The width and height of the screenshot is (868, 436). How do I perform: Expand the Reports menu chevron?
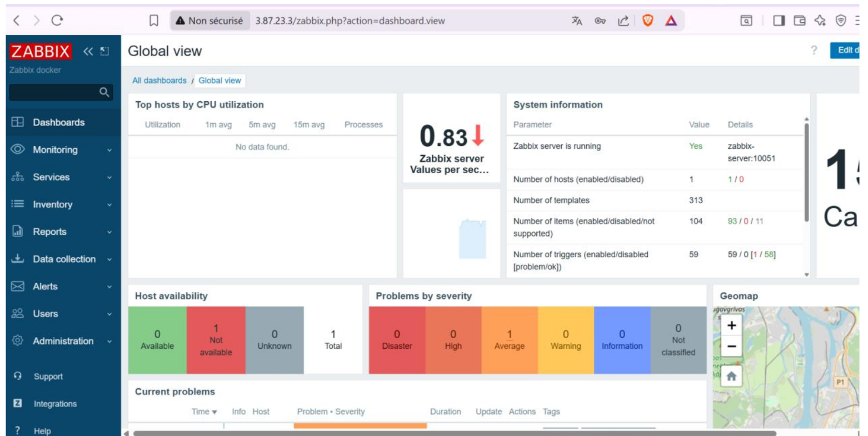[x=109, y=232]
